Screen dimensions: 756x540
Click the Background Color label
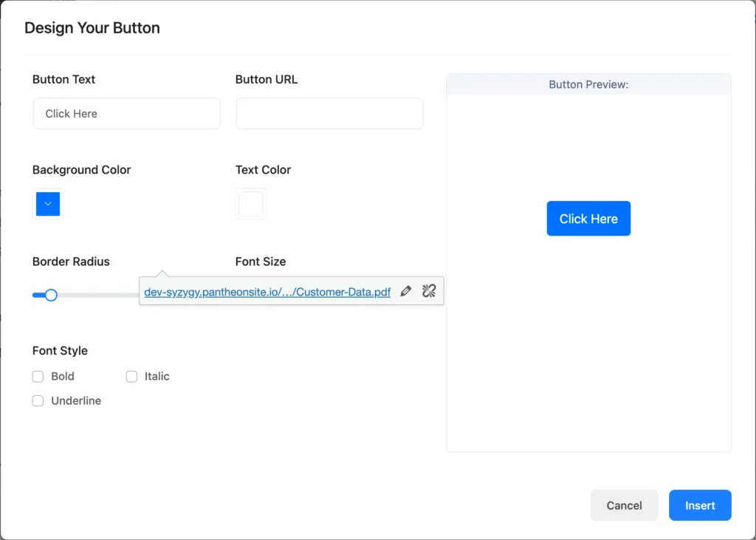81,170
